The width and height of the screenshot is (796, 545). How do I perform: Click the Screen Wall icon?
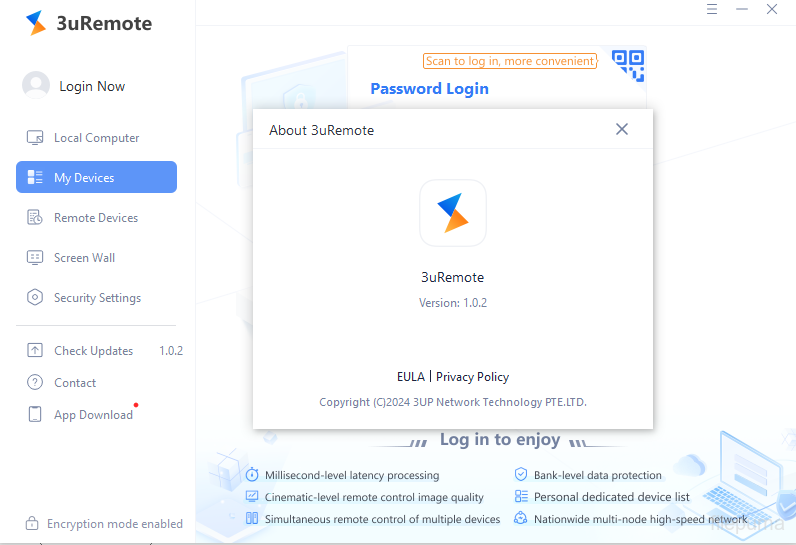tap(35, 258)
